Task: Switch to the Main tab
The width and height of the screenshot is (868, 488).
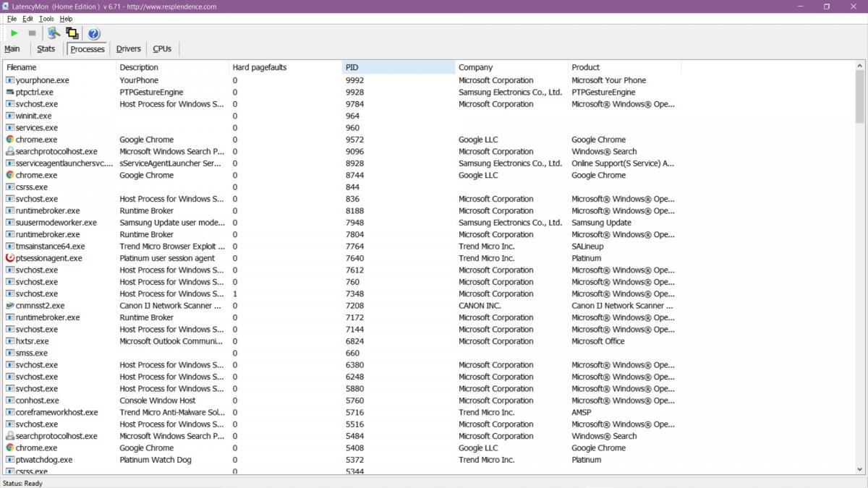Action: pyautogui.click(x=12, y=49)
